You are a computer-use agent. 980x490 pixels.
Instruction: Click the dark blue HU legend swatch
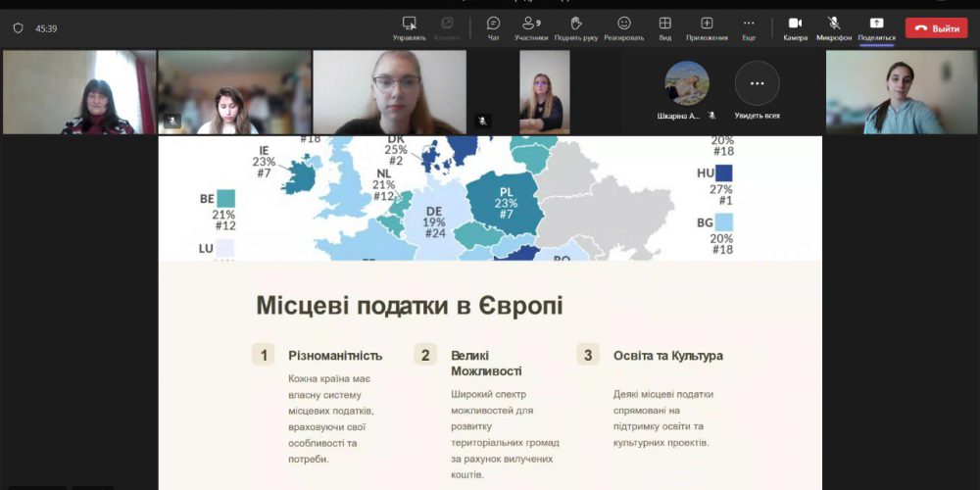coord(724,172)
